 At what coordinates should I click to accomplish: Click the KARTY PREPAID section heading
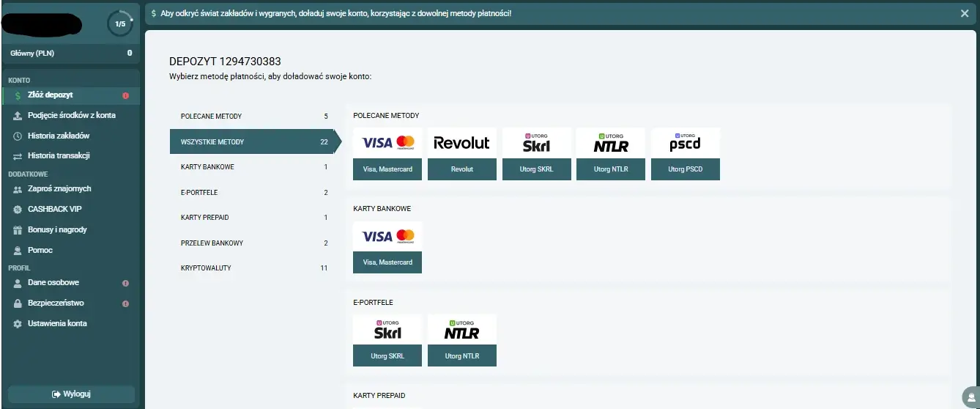(x=379, y=396)
